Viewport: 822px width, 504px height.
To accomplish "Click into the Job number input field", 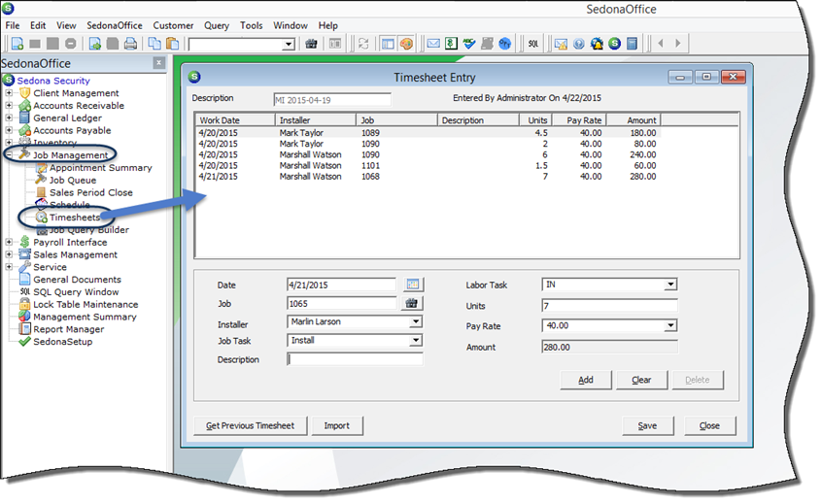I will (342, 303).
